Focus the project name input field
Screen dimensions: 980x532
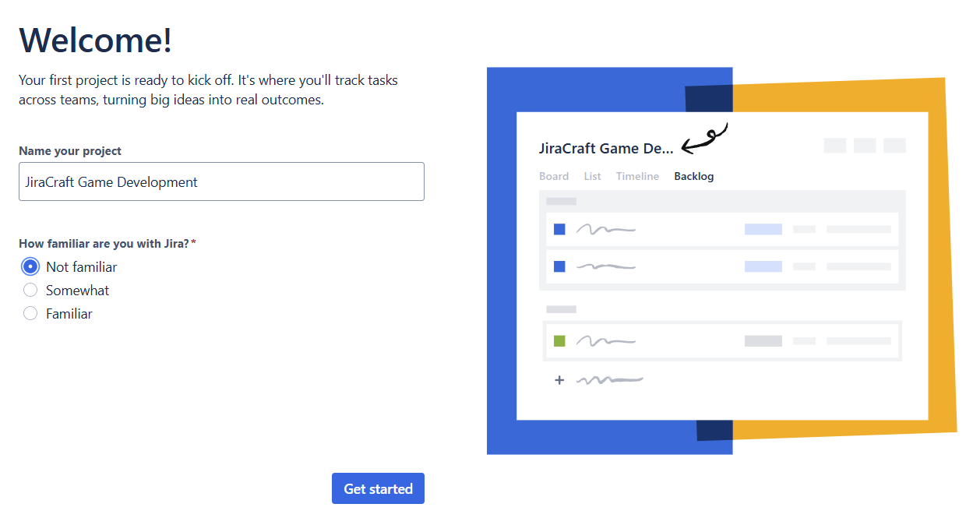pos(221,181)
